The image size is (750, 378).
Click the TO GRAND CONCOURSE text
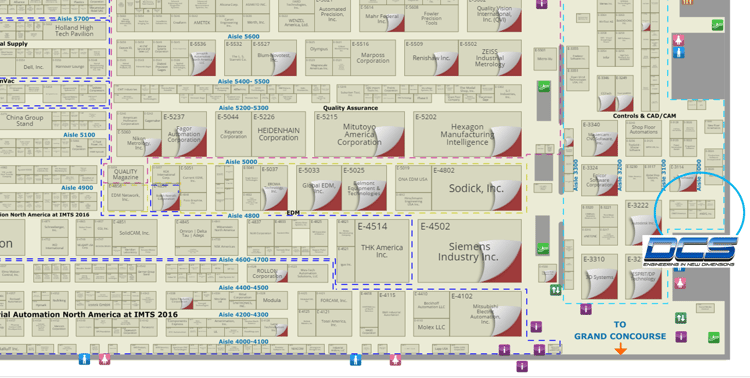(x=620, y=330)
